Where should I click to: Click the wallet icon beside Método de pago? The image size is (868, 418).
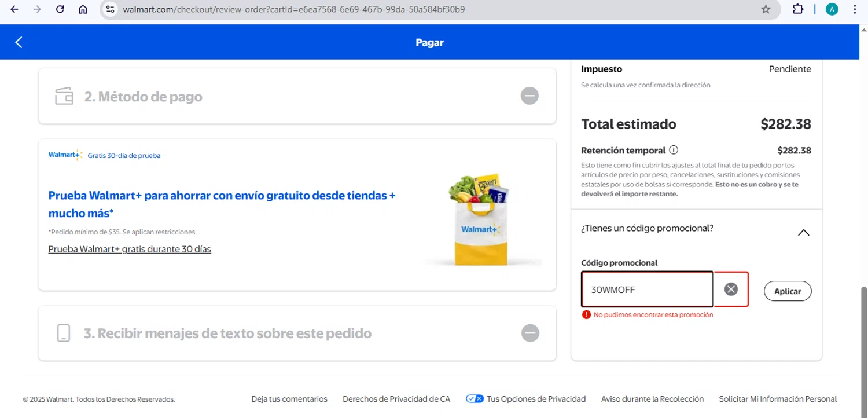point(64,96)
